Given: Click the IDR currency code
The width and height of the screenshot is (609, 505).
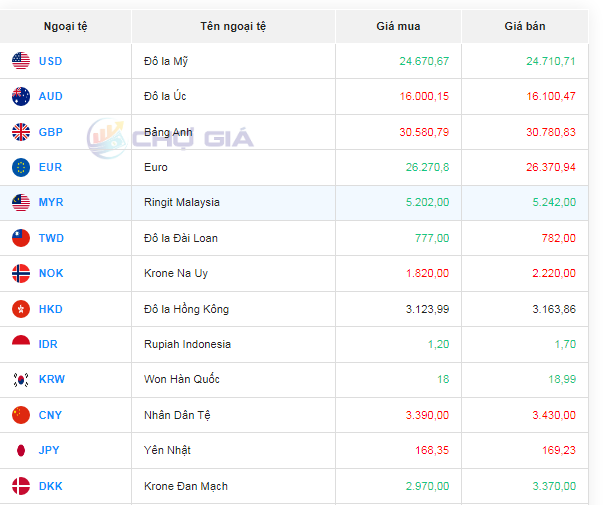Looking at the screenshot, I should [x=48, y=344].
